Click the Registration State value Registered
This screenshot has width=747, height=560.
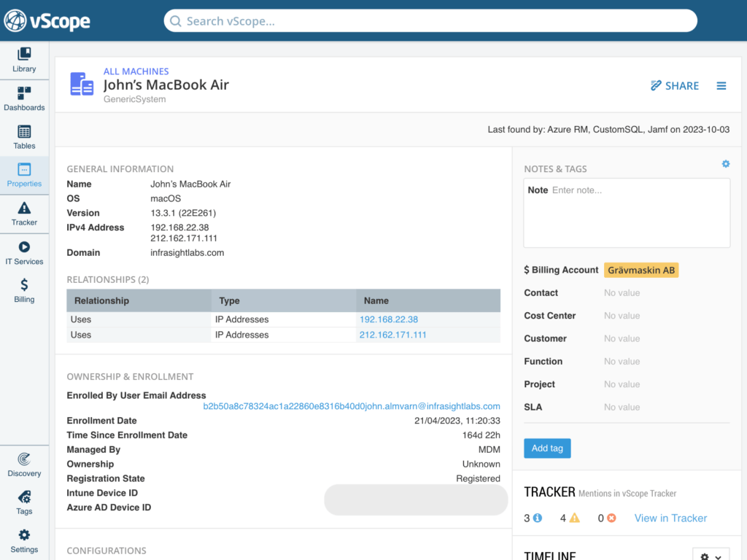[479, 478]
